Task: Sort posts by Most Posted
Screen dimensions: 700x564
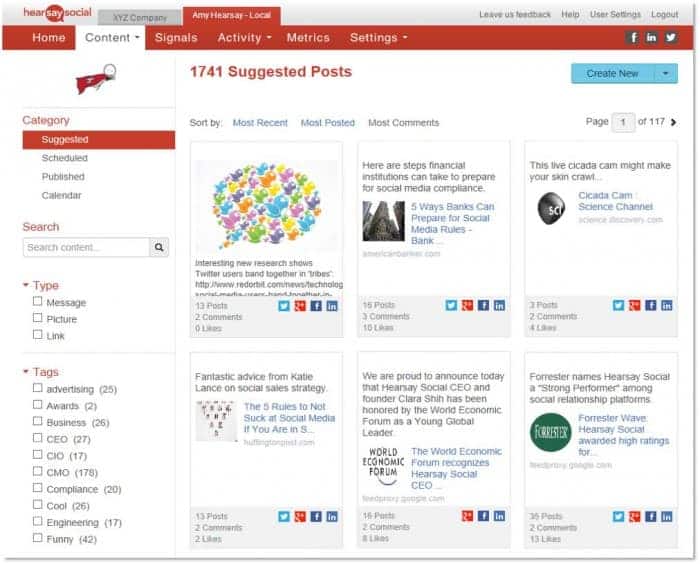Action: (328, 123)
